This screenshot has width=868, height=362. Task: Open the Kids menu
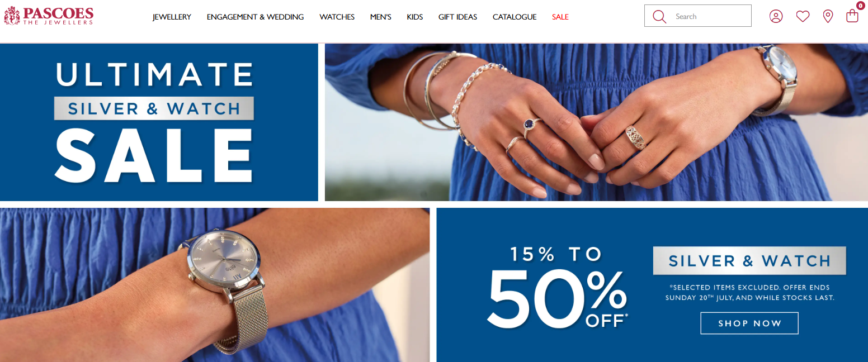[x=414, y=17]
